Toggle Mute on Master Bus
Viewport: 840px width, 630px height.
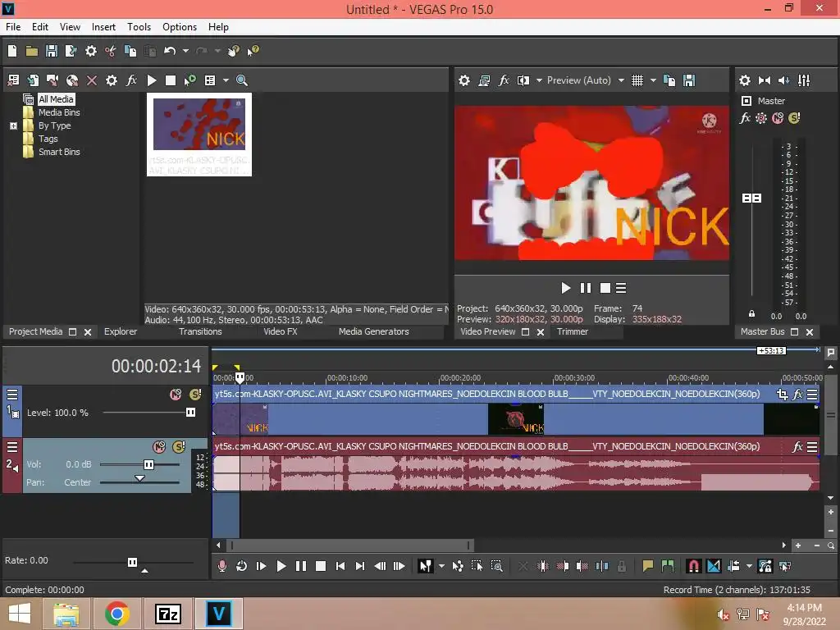pyautogui.click(x=778, y=118)
